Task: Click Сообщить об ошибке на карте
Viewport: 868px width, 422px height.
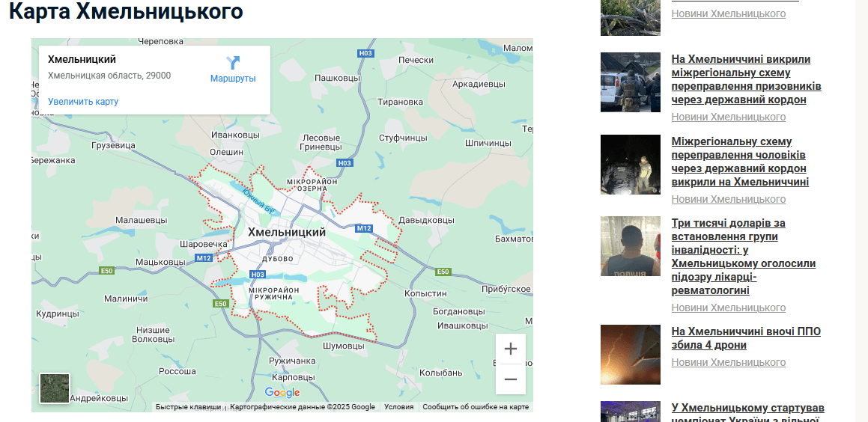Action: click(x=476, y=407)
